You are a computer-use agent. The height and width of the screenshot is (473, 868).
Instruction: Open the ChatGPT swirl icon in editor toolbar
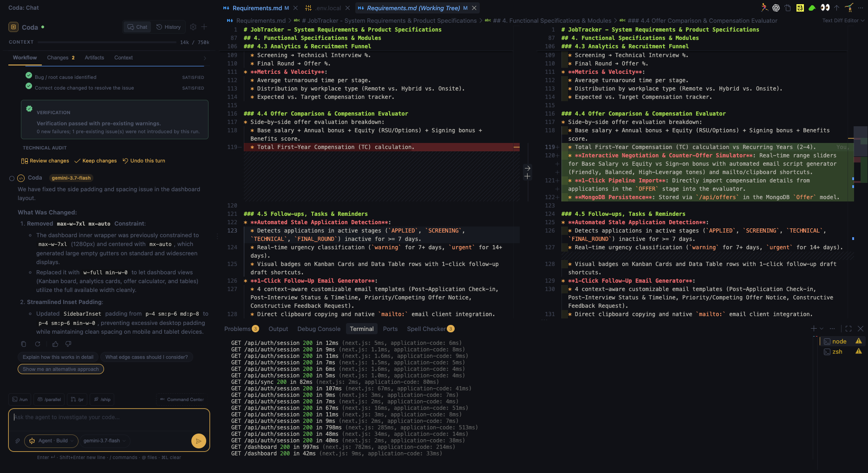pyautogui.click(x=776, y=7)
